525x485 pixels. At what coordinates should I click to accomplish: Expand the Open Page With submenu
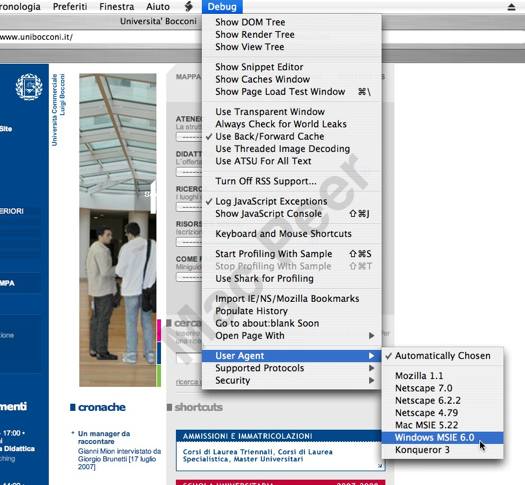click(x=292, y=335)
